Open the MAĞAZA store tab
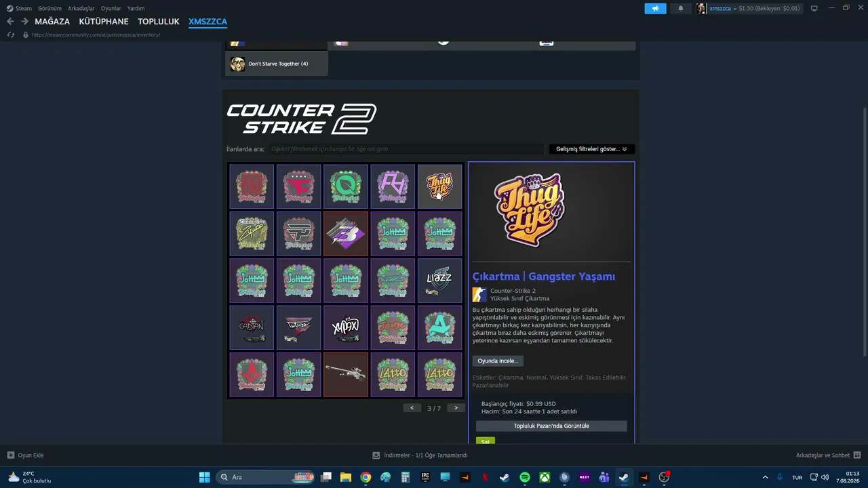The image size is (868, 488). [52, 22]
